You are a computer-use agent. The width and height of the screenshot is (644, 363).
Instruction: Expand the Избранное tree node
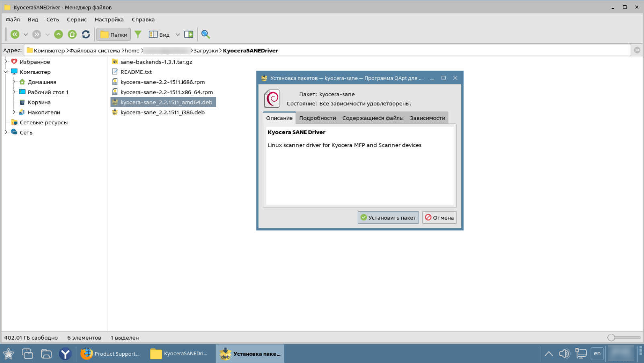[x=6, y=62]
